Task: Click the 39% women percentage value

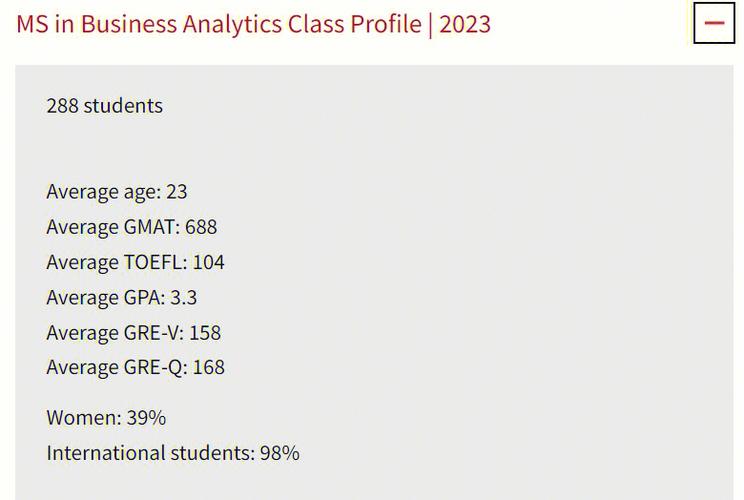Action: (146, 418)
